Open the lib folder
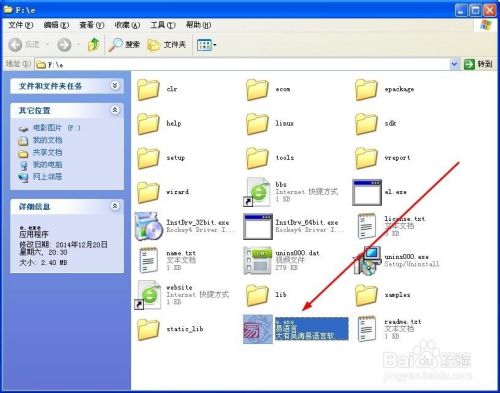 coord(257,295)
